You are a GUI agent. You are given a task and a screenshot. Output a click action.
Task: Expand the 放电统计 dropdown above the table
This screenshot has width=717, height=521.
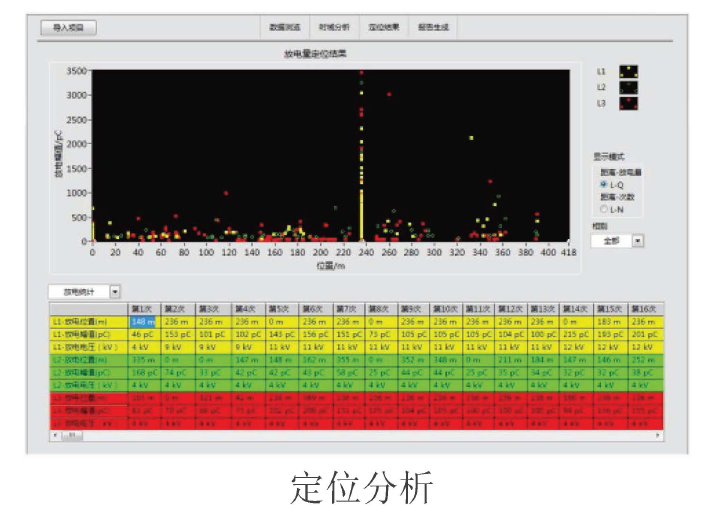[x=114, y=291]
